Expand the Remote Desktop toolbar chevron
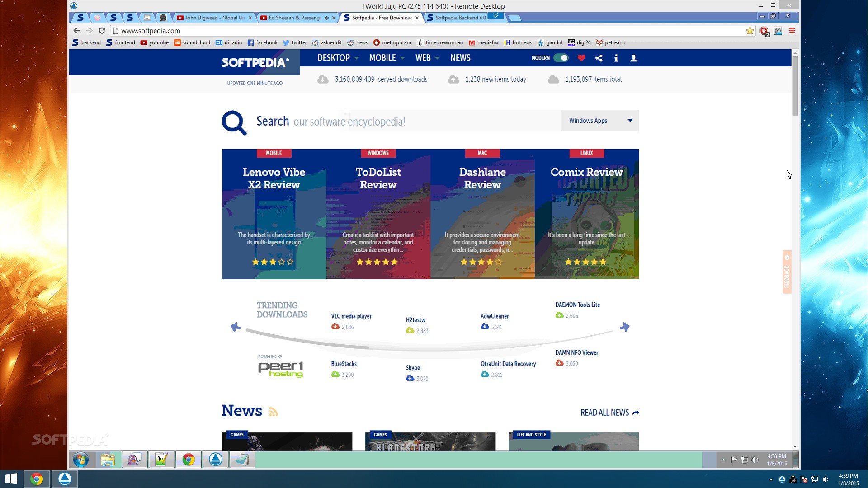Screen dimensions: 868x488 click(x=495, y=16)
